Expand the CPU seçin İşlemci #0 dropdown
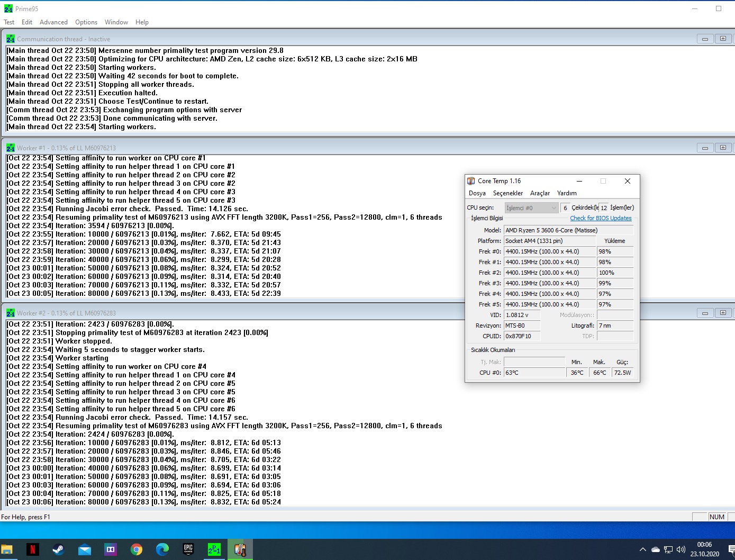Viewport: 735px width, 560px height. tap(531, 208)
